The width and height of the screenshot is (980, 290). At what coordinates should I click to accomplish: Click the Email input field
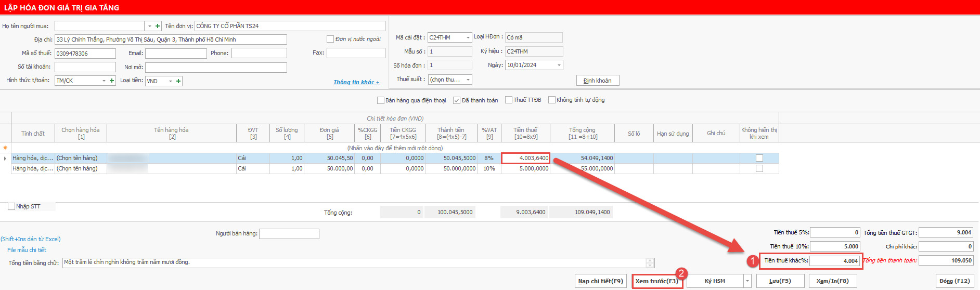point(175,53)
